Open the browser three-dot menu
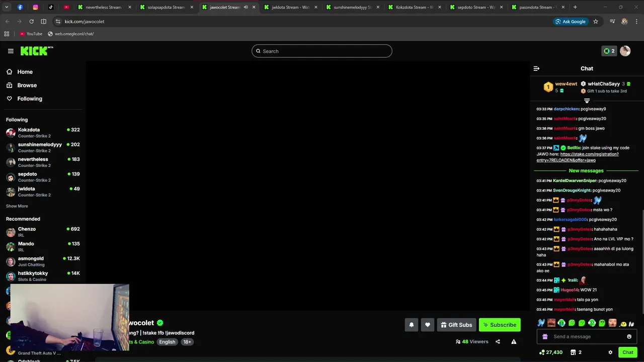Image resolution: width=644 pixels, height=362 pixels. tap(636, 22)
